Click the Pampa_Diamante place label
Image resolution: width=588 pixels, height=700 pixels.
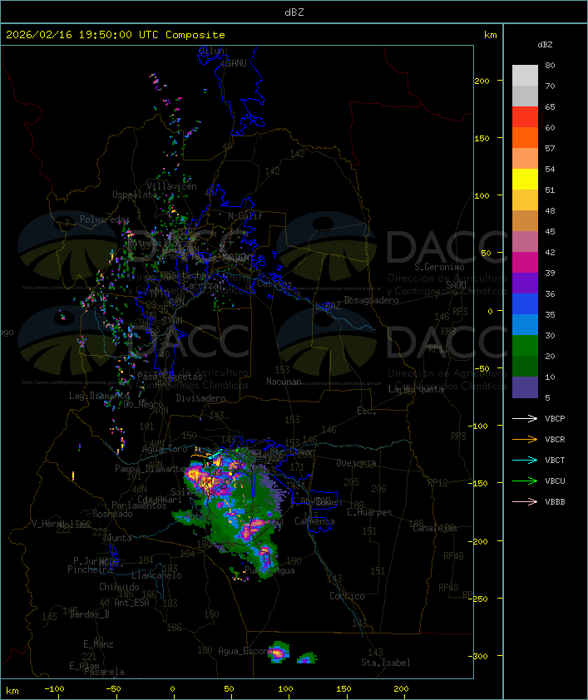(150, 469)
